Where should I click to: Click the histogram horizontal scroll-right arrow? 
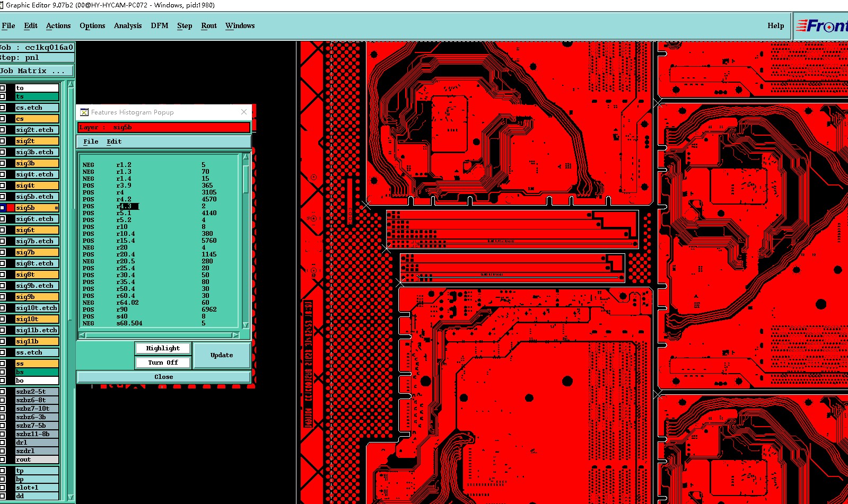[x=235, y=335]
